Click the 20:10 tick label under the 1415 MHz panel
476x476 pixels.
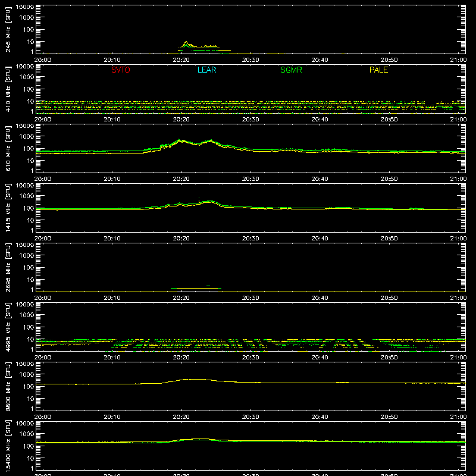coord(112,239)
